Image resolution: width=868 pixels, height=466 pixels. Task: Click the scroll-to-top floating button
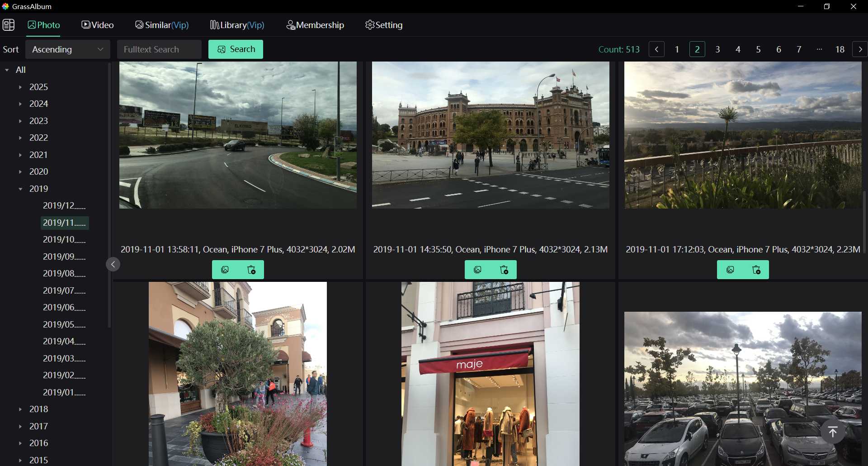(832, 431)
